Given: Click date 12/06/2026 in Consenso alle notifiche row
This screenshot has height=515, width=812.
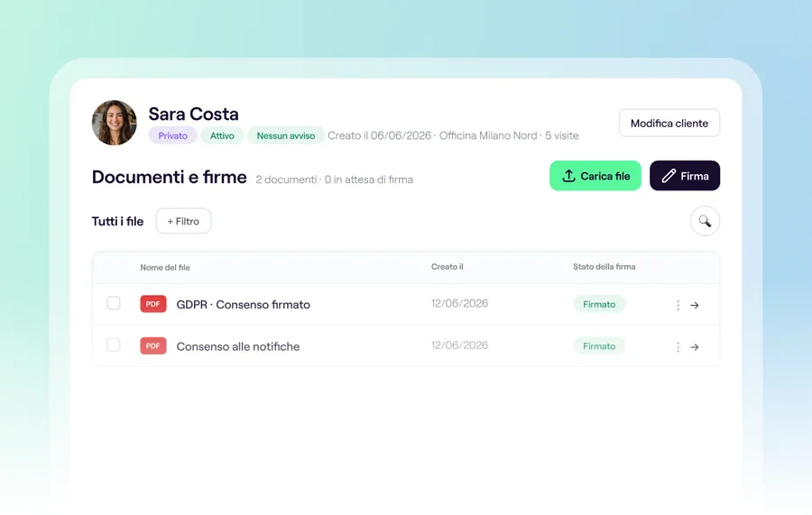Looking at the screenshot, I should click(x=459, y=345).
